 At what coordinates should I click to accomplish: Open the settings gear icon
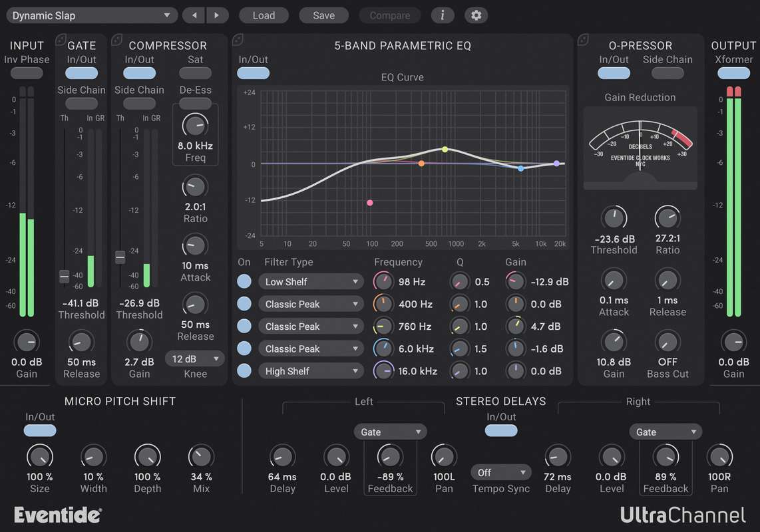[476, 15]
